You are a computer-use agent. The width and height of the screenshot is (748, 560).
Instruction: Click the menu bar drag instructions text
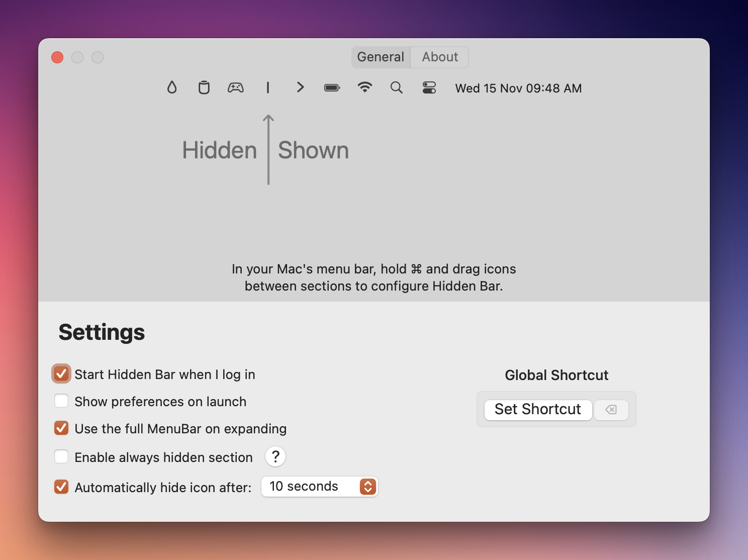point(374,277)
